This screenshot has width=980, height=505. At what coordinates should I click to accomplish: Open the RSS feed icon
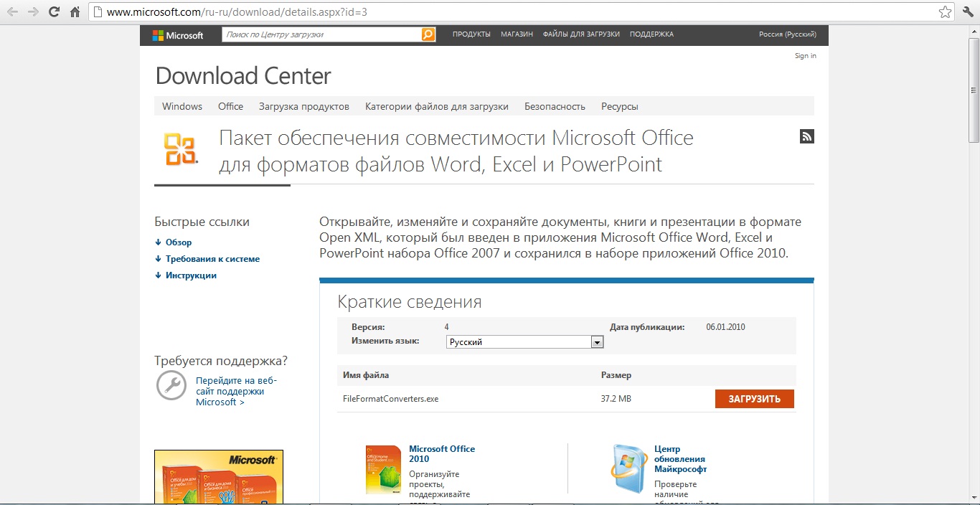(807, 136)
